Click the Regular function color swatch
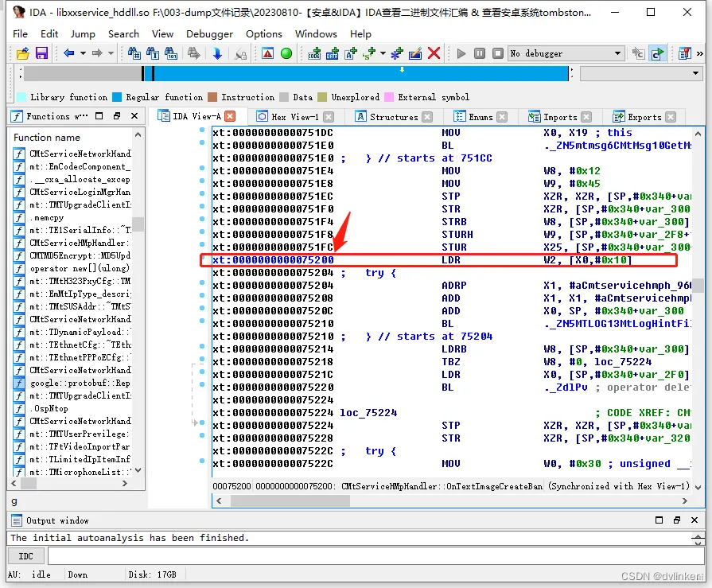The width and height of the screenshot is (712, 588). point(117,97)
